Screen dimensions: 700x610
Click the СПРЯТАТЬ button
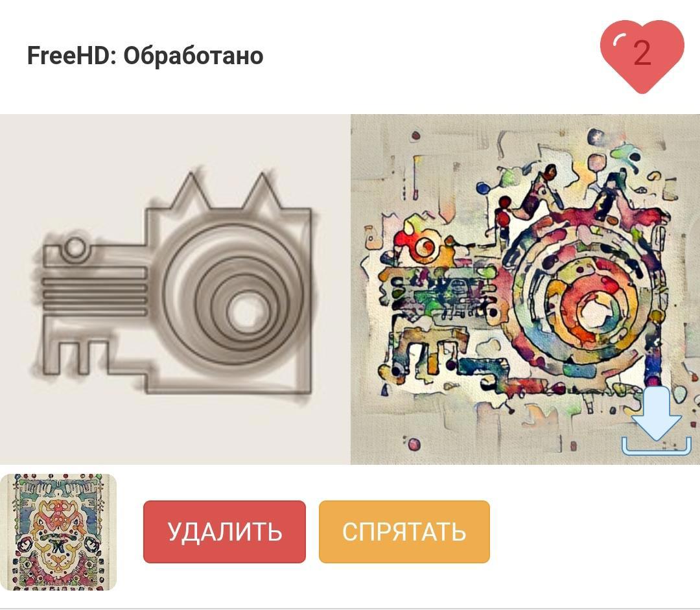pos(404,532)
